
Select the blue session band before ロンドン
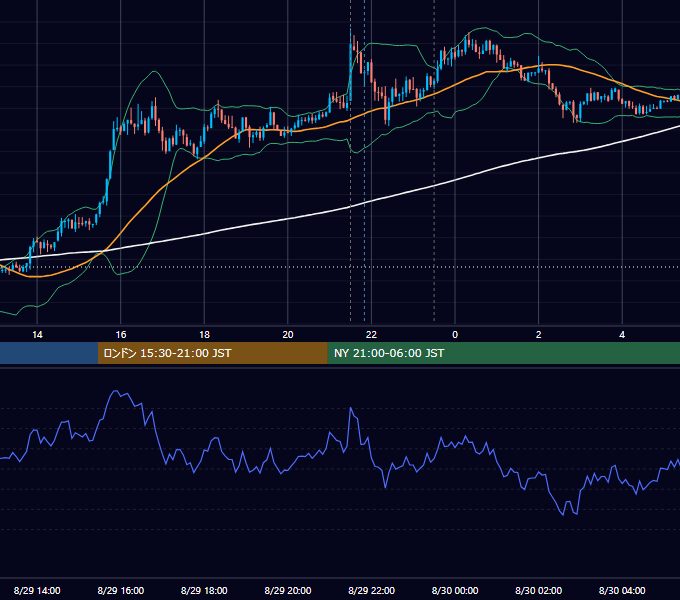pos(49,353)
